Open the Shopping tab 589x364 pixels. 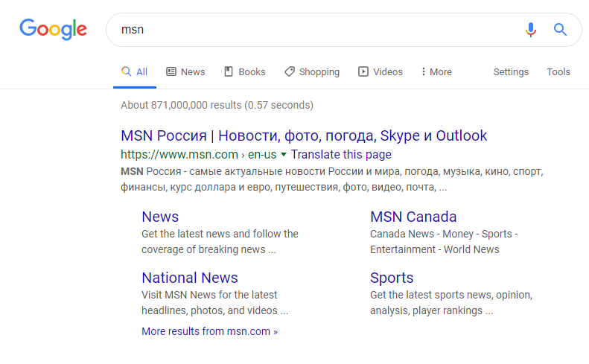point(312,71)
